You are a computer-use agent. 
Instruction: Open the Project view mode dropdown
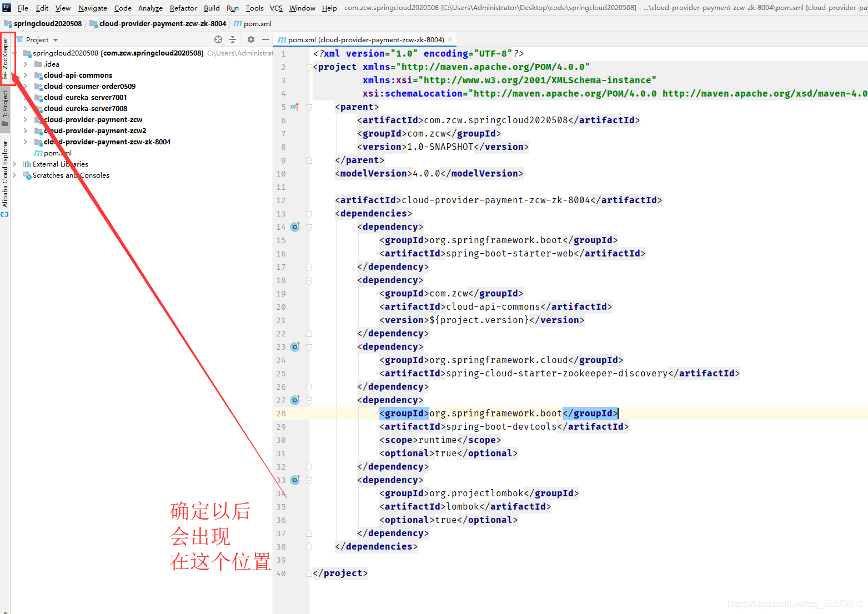pos(55,39)
